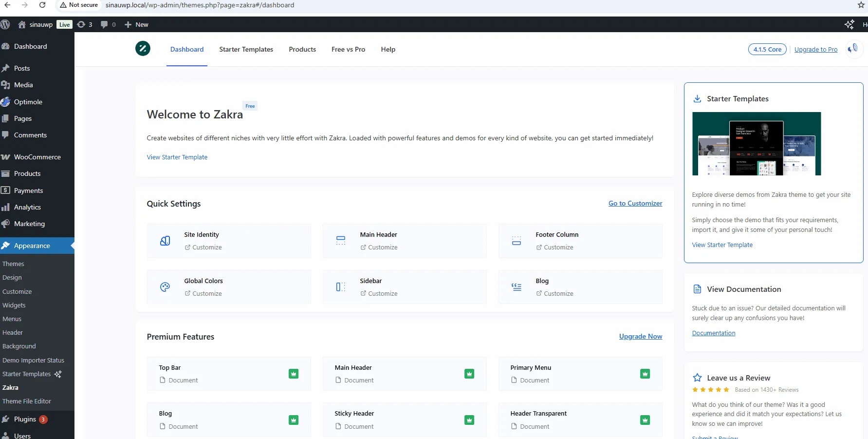Click the Go to Customizer link
Image resolution: width=868 pixels, height=439 pixels.
pyautogui.click(x=635, y=203)
